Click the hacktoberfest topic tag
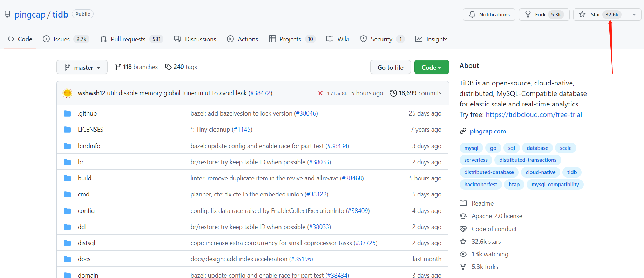Screen dimensions: 644x278 [481, 185]
